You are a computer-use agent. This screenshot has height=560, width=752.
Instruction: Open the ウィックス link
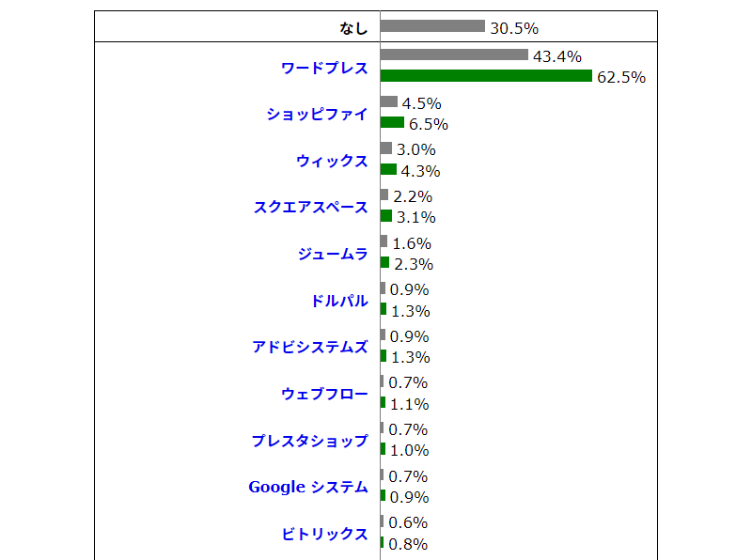click(x=332, y=161)
